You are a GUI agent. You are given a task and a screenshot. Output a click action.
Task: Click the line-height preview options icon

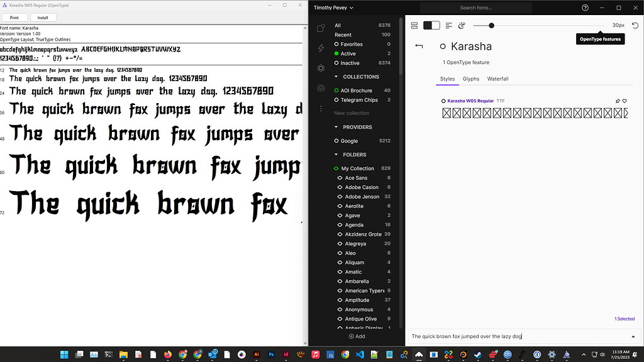(x=448, y=25)
